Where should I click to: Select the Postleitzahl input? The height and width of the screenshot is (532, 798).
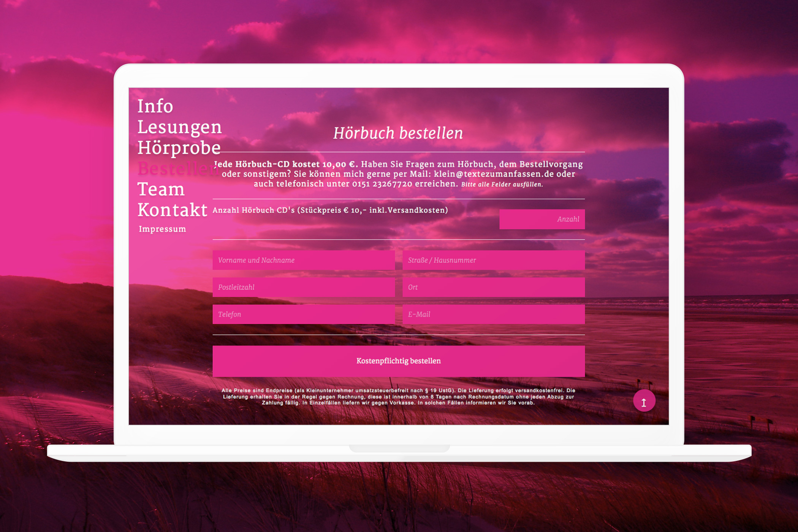pyautogui.click(x=303, y=287)
